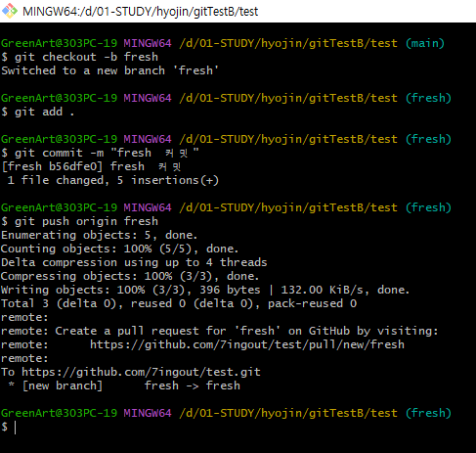Click '1 file changed, 5 insertions(+)' line

tap(112, 180)
